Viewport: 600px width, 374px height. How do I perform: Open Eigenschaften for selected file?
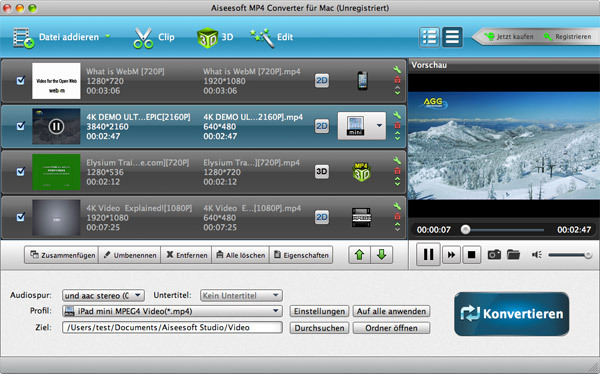(301, 255)
